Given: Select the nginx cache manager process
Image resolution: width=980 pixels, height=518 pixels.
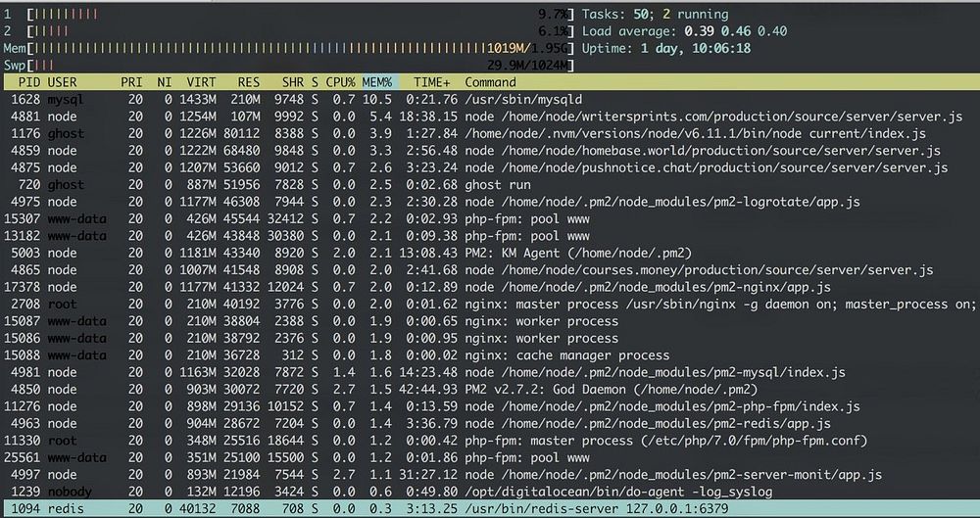Looking at the screenshot, I should 490,355.
